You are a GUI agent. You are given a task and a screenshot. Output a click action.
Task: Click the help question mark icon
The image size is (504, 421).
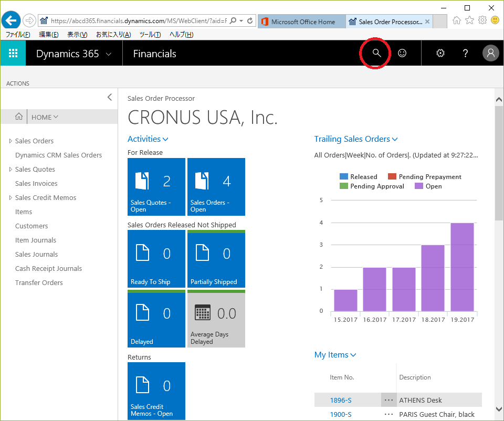pos(465,53)
